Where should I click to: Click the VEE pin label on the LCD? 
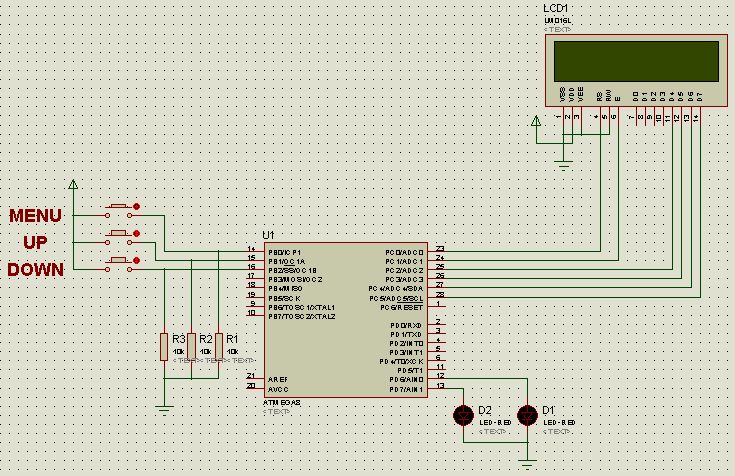[x=581, y=94]
